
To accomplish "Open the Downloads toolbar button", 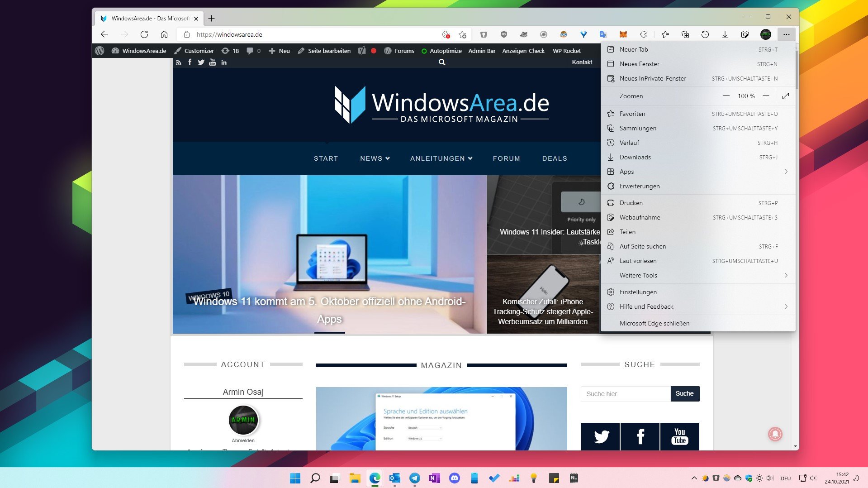I will pos(725,34).
